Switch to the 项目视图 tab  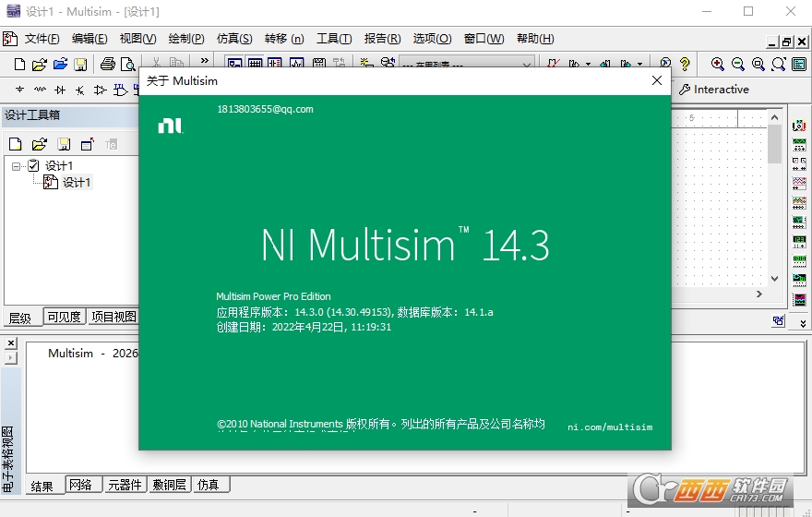tap(113, 317)
